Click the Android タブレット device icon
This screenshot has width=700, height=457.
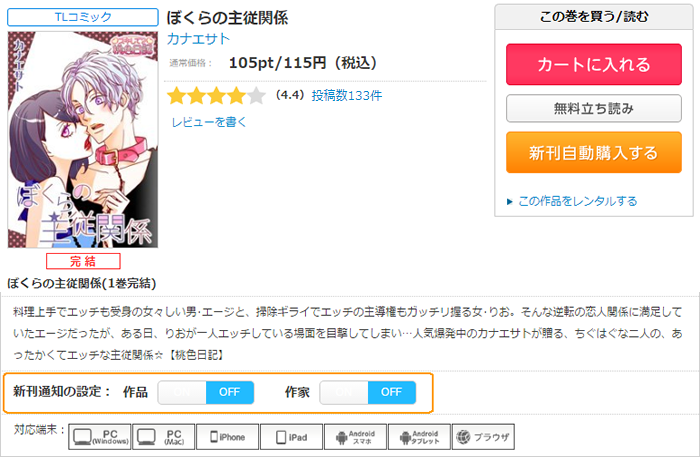(419, 437)
